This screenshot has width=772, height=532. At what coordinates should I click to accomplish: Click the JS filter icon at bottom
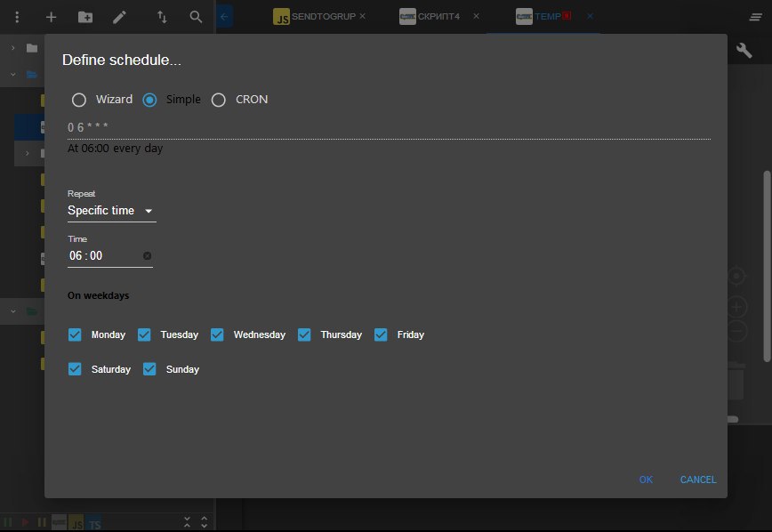(76, 523)
